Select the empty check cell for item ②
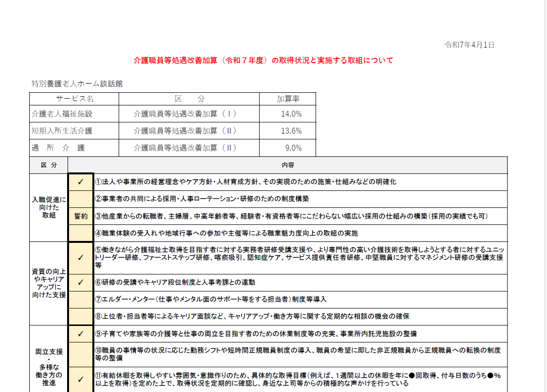This screenshot has height=392, width=547. 81,199
